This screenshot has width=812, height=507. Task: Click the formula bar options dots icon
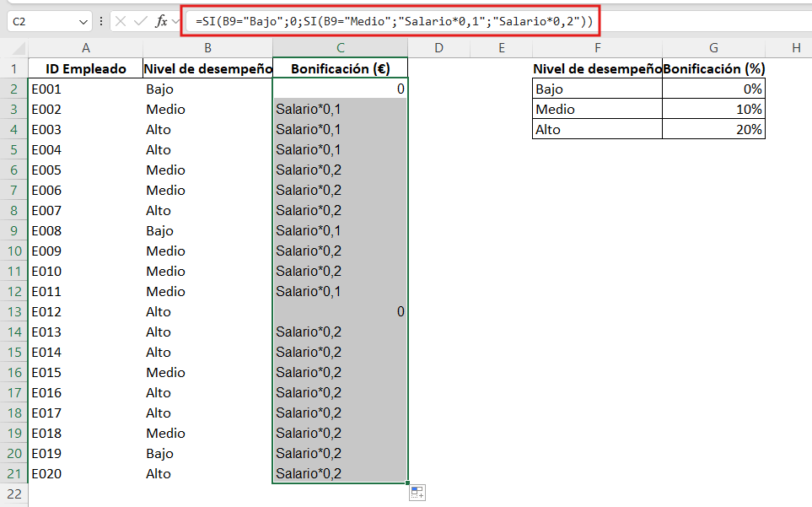pyautogui.click(x=101, y=21)
